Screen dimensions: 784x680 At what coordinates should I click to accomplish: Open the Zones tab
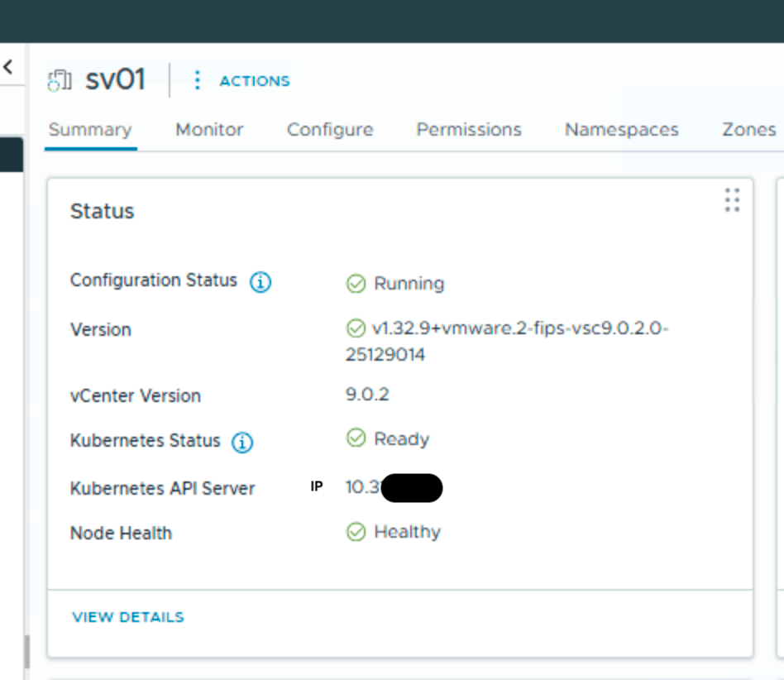coord(748,130)
